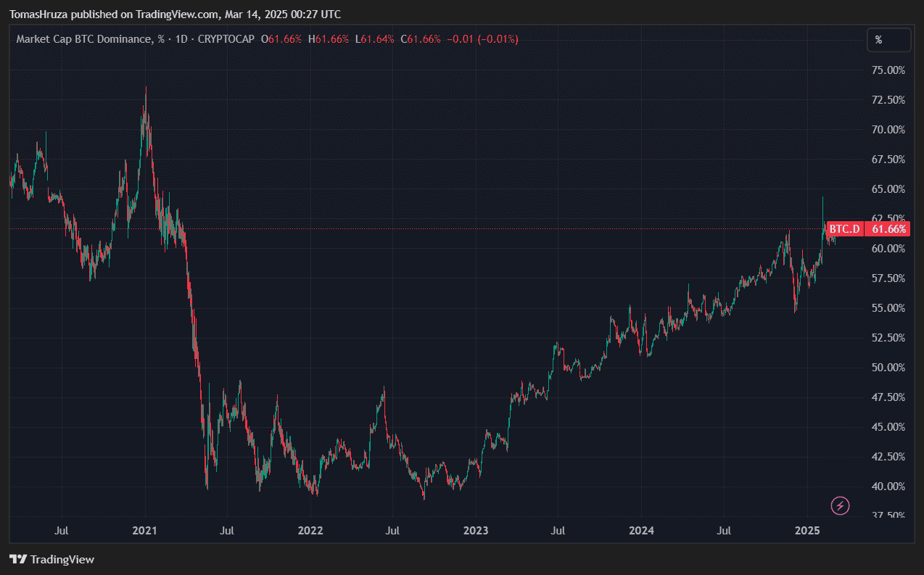The height and width of the screenshot is (575, 924).
Task: Click the red BTC.D symbol tag
Action: pos(844,229)
